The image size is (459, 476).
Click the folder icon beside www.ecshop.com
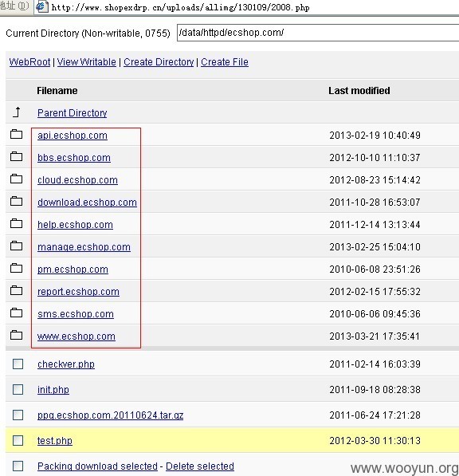coord(17,335)
